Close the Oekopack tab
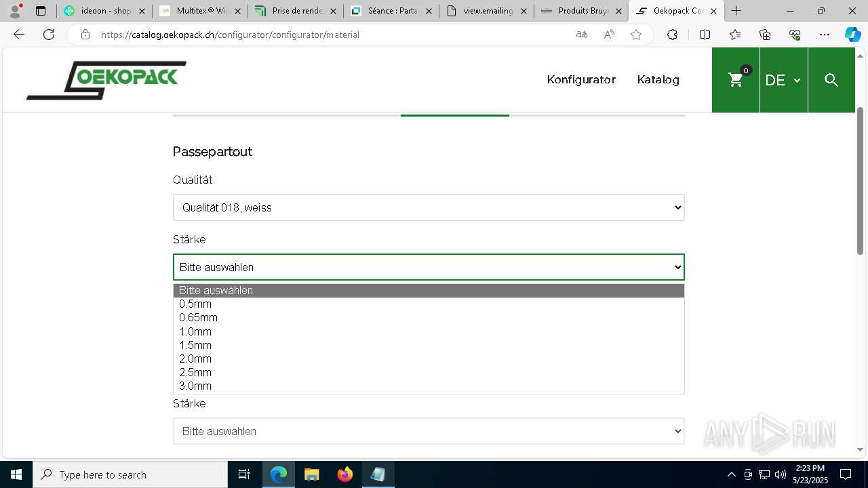 coord(713,11)
